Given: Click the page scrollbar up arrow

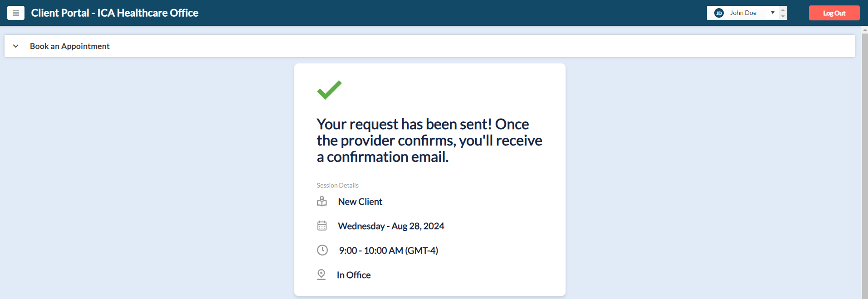Looking at the screenshot, I should [865, 29].
